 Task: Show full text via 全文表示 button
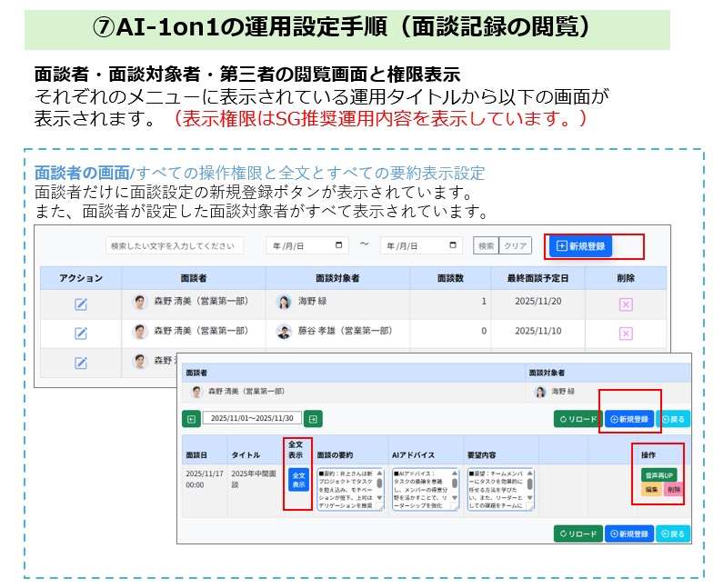pos(296,480)
